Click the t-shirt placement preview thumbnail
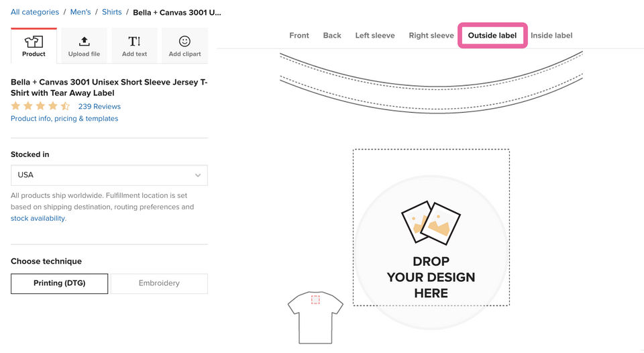Image resolution: width=644 pixels, height=353 pixels. pos(315,317)
